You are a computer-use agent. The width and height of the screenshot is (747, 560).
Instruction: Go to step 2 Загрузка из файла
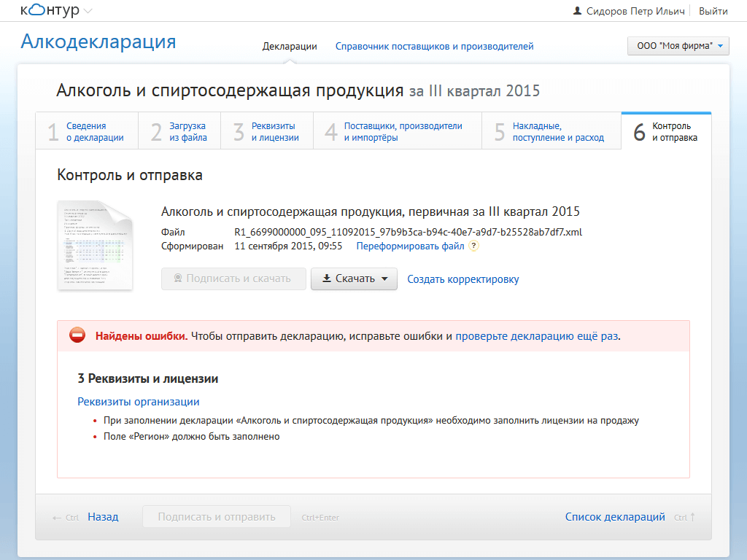[179, 131]
